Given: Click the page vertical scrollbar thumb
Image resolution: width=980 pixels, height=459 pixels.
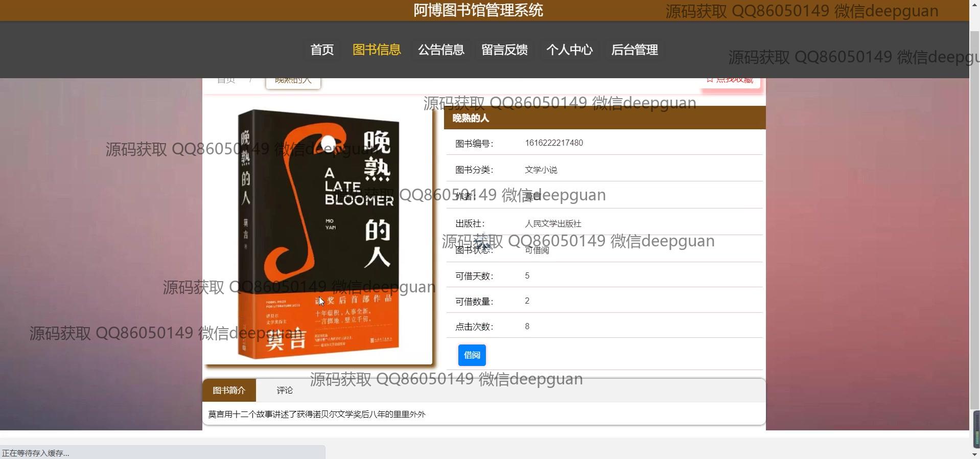Looking at the screenshot, I should pyautogui.click(x=975, y=220).
